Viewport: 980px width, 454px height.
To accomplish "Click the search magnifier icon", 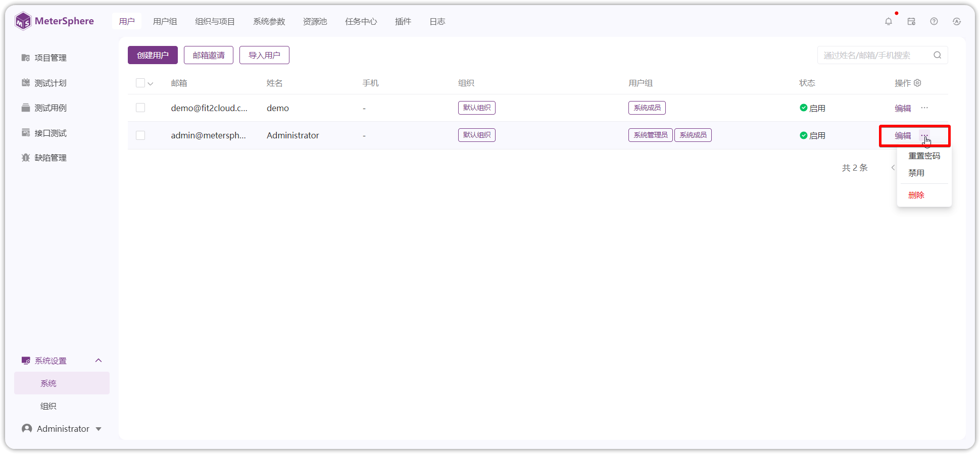I will pyautogui.click(x=938, y=55).
